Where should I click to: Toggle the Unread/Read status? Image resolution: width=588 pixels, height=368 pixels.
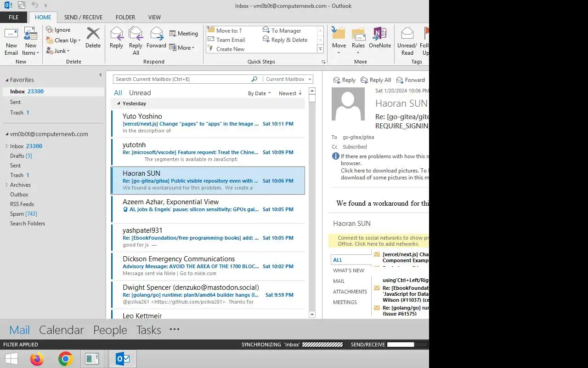(x=407, y=41)
